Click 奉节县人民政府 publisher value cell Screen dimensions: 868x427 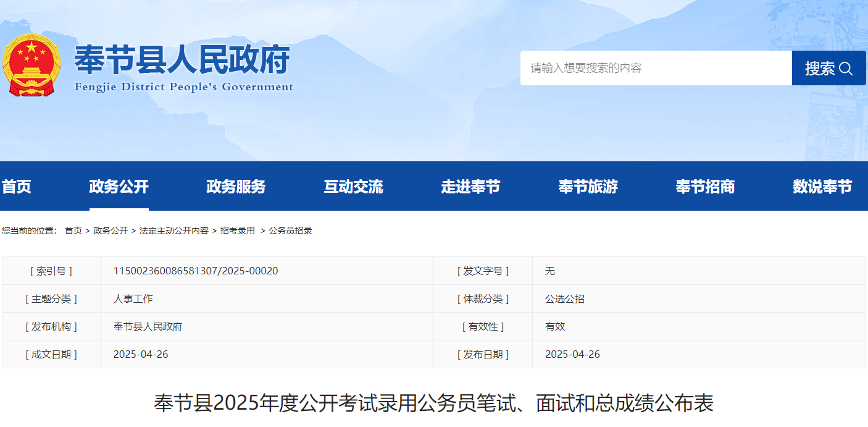[x=267, y=326]
